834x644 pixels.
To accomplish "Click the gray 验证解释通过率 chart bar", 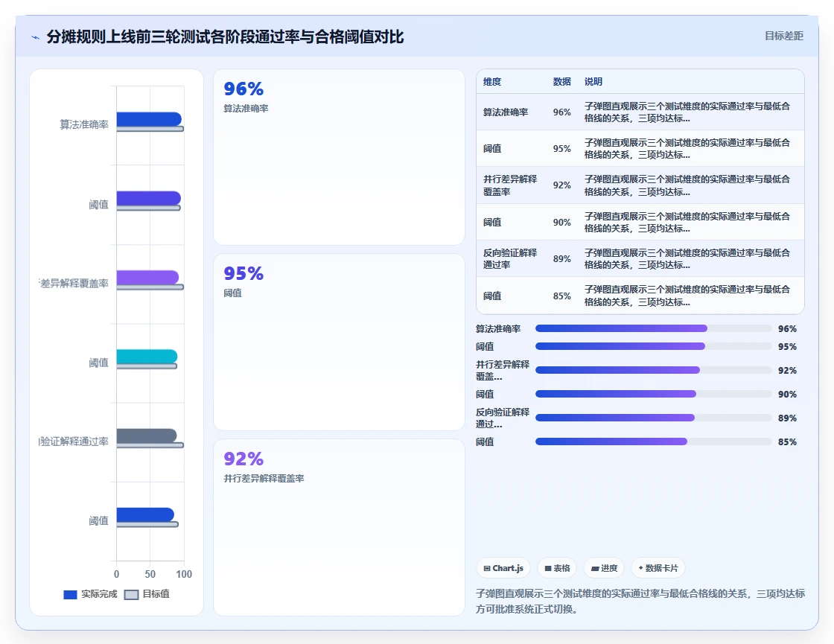I will (x=146, y=436).
